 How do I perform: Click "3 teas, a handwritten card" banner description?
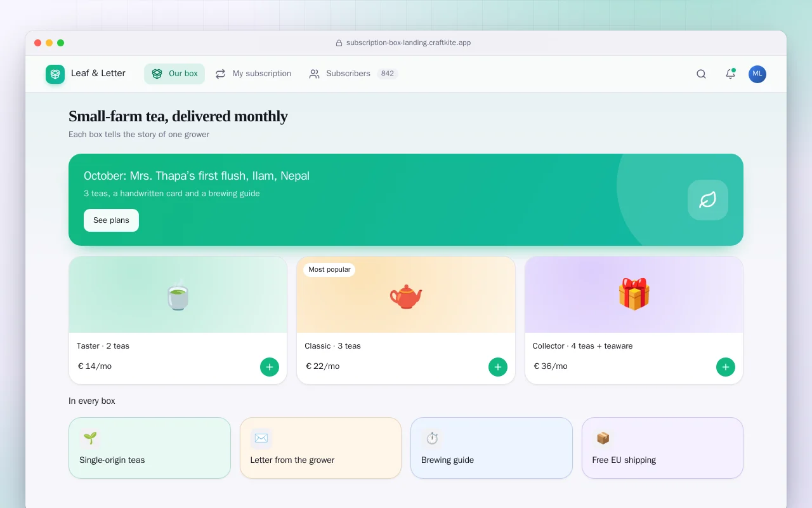click(172, 194)
